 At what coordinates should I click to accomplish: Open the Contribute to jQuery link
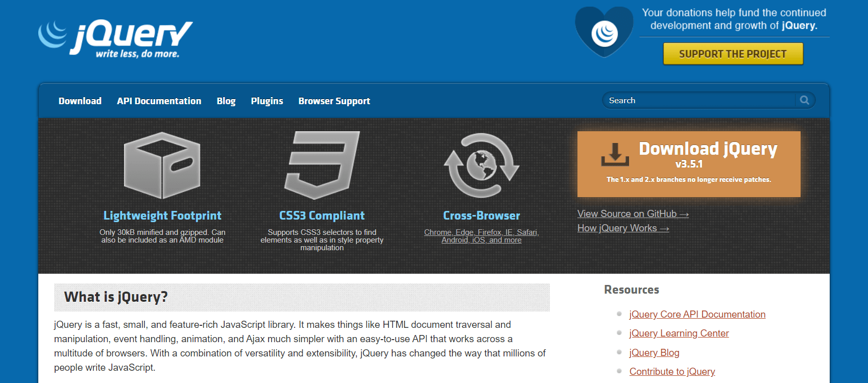click(x=672, y=372)
